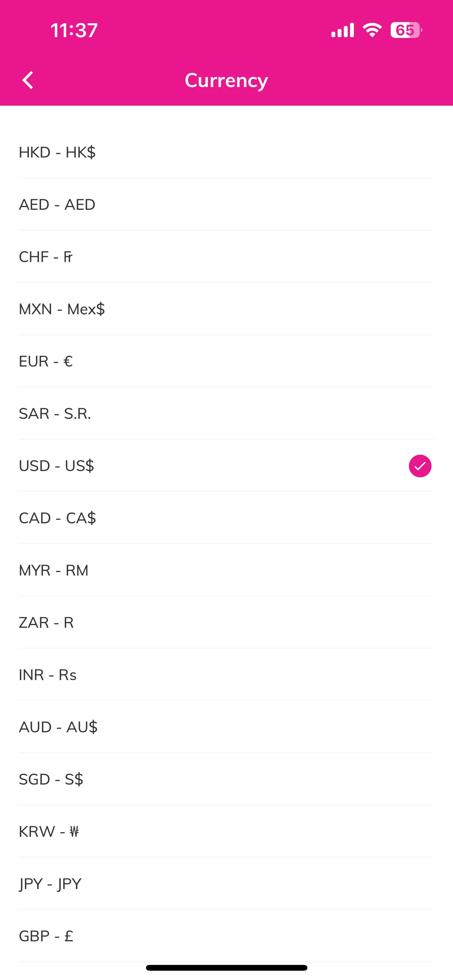Select GBP - £ currency
Screen dimensions: 453x980
[226, 936]
